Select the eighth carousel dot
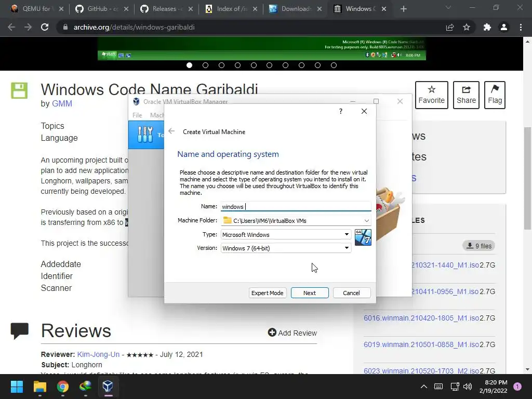 [301, 65]
